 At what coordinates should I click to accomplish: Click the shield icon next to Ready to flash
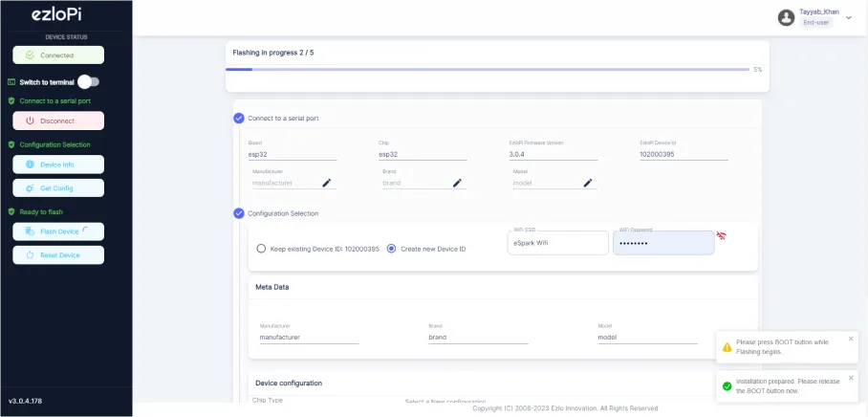11,211
